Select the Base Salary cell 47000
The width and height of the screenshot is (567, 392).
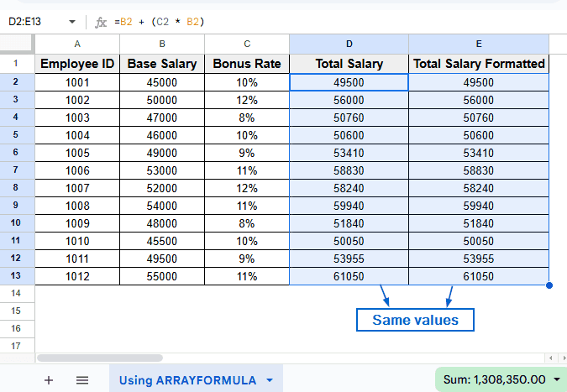162,118
